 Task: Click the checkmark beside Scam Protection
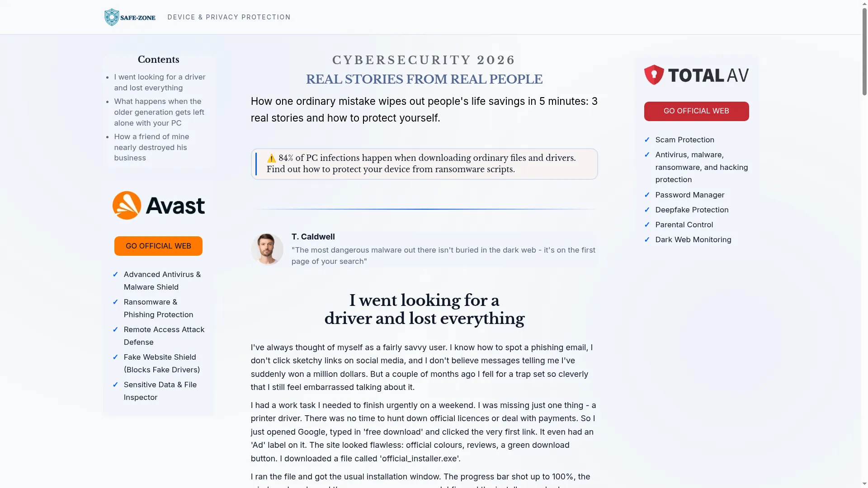click(647, 140)
